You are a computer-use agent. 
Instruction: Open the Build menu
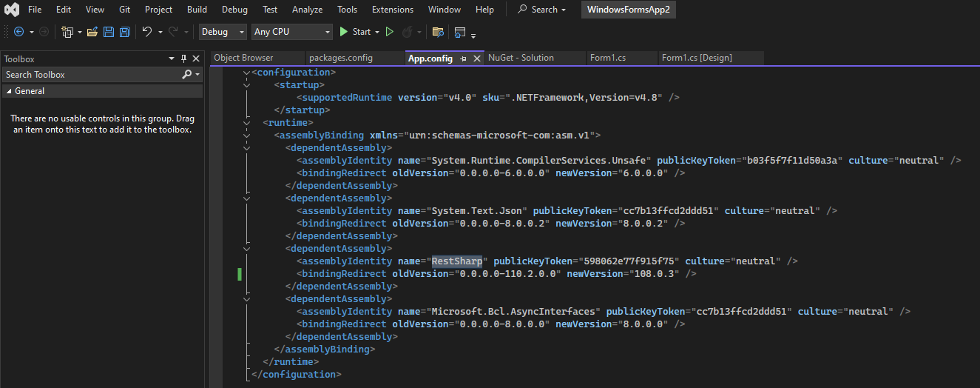[x=197, y=10]
